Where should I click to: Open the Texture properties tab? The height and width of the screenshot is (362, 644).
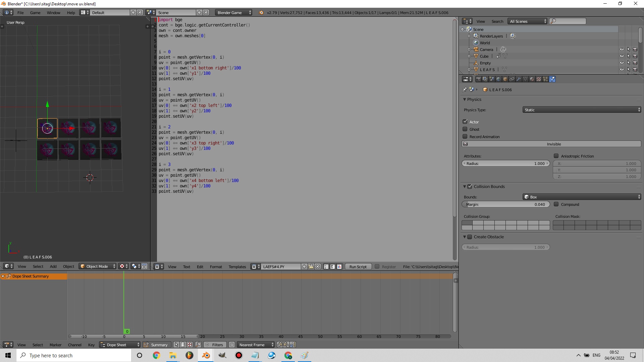coord(539,79)
